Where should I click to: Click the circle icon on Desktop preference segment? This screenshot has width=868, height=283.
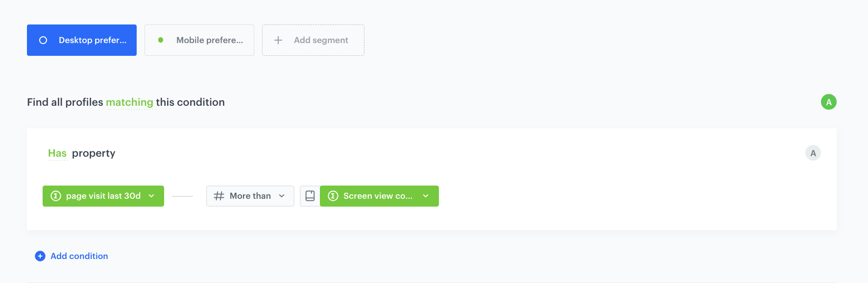coord(43,40)
